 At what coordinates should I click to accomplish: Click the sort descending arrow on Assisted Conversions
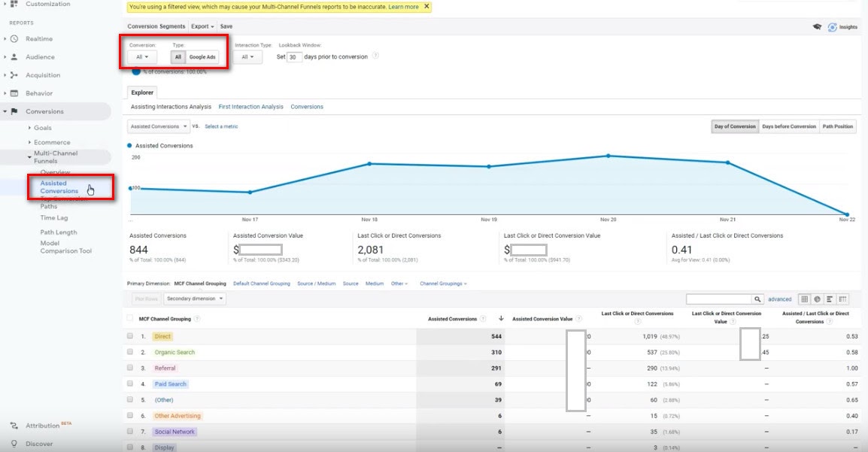click(501, 319)
